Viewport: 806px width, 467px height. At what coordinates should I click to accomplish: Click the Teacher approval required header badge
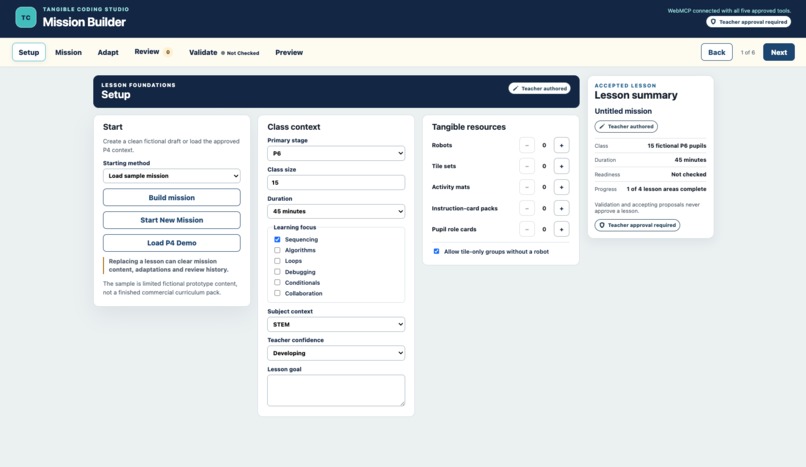tap(748, 22)
